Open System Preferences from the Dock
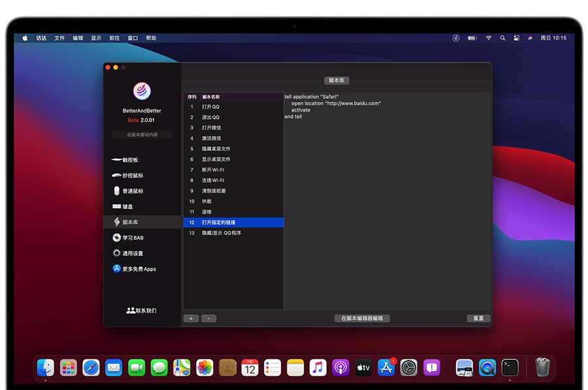 409,368
